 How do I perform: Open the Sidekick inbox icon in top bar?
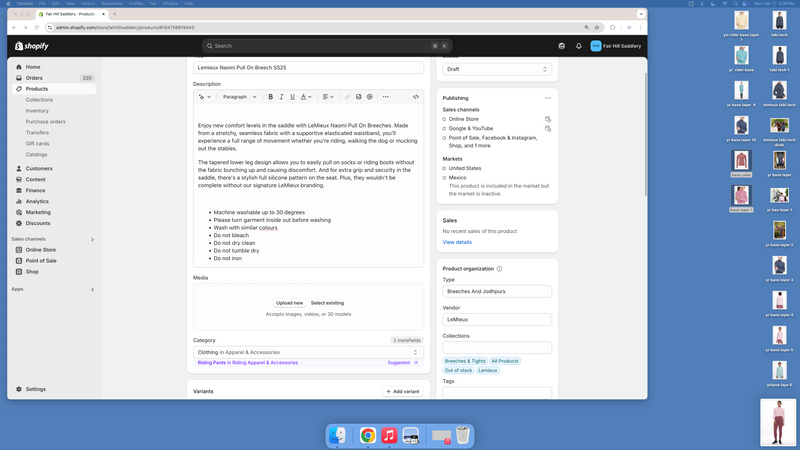562,46
